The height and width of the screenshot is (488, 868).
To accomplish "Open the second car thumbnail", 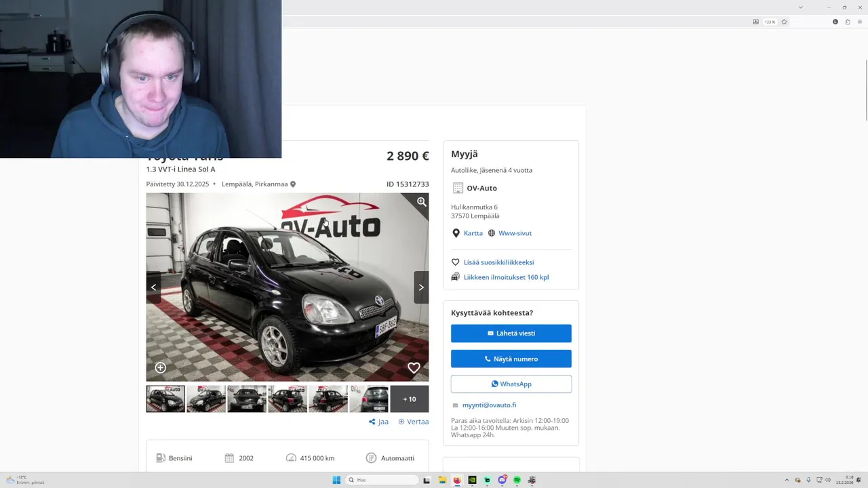I will (x=206, y=399).
